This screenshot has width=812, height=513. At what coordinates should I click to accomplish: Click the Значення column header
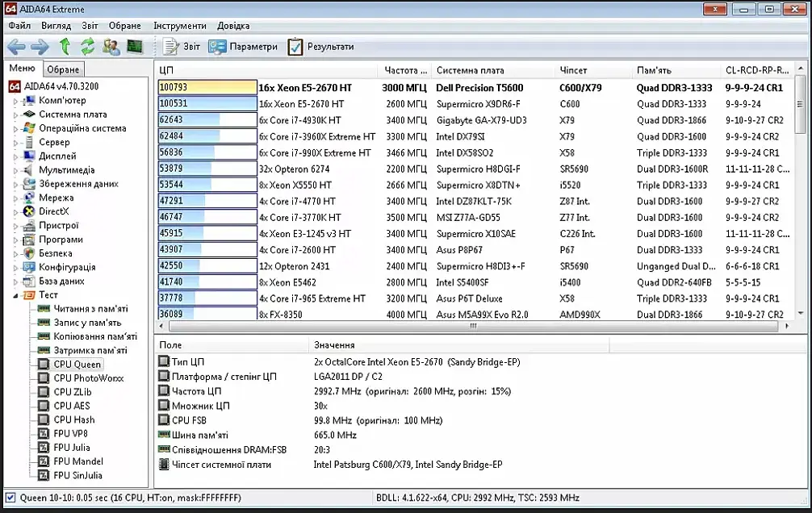458,344
